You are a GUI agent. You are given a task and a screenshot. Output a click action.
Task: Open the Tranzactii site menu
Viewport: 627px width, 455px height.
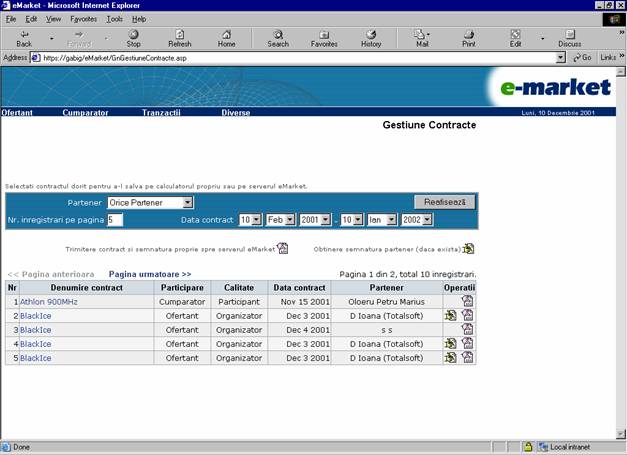161,113
